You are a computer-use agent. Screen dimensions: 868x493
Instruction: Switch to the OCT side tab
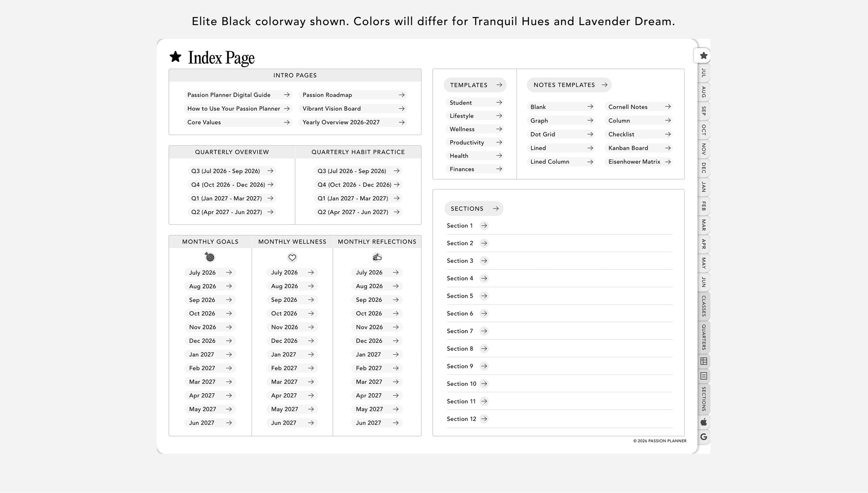[x=704, y=130]
